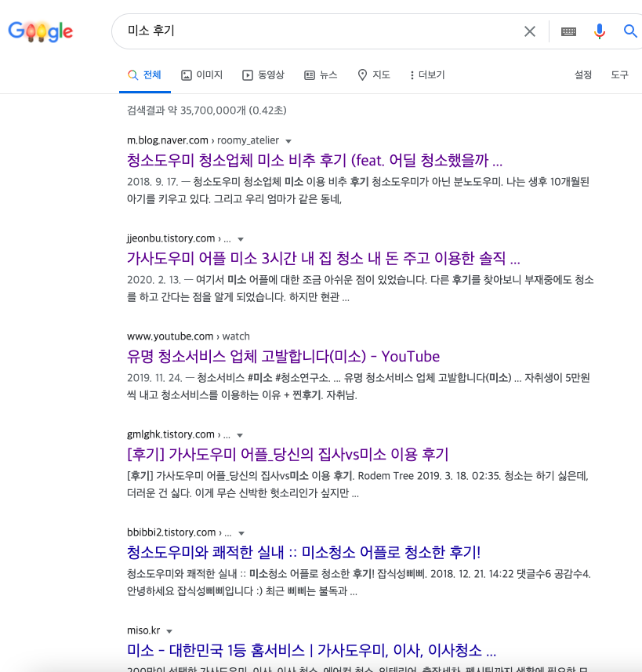Image resolution: width=642 pixels, height=672 pixels.
Task: Open 설정 settings menu
Action: [583, 75]
